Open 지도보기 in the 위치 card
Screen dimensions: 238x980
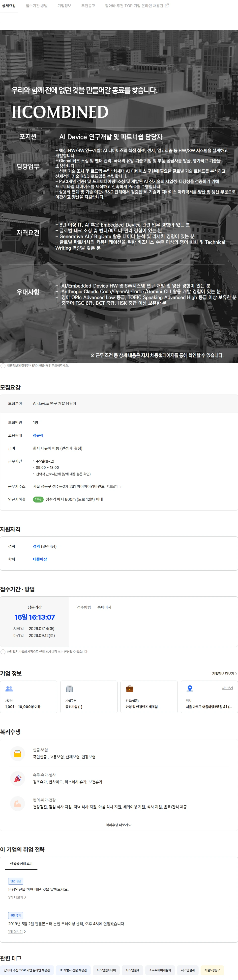227,688
